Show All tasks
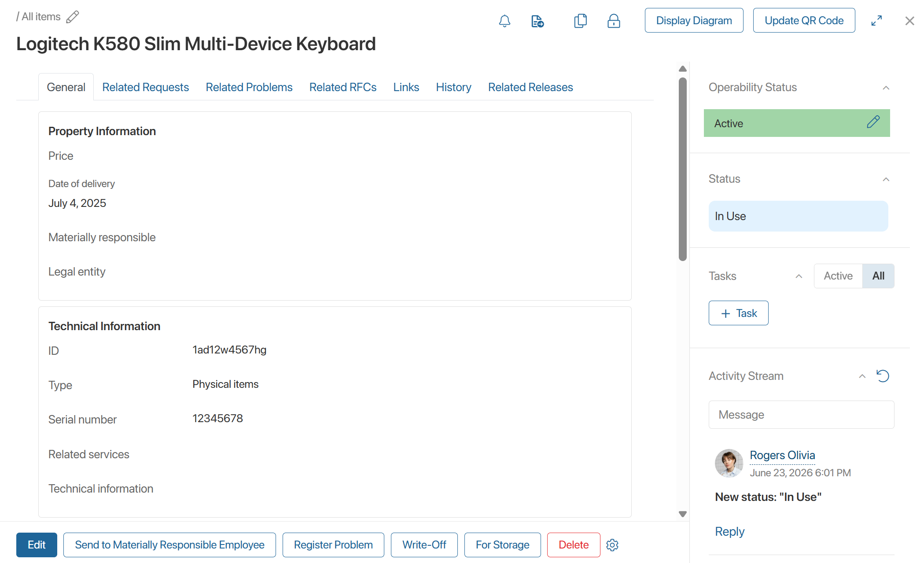 [x=878, y=276]
